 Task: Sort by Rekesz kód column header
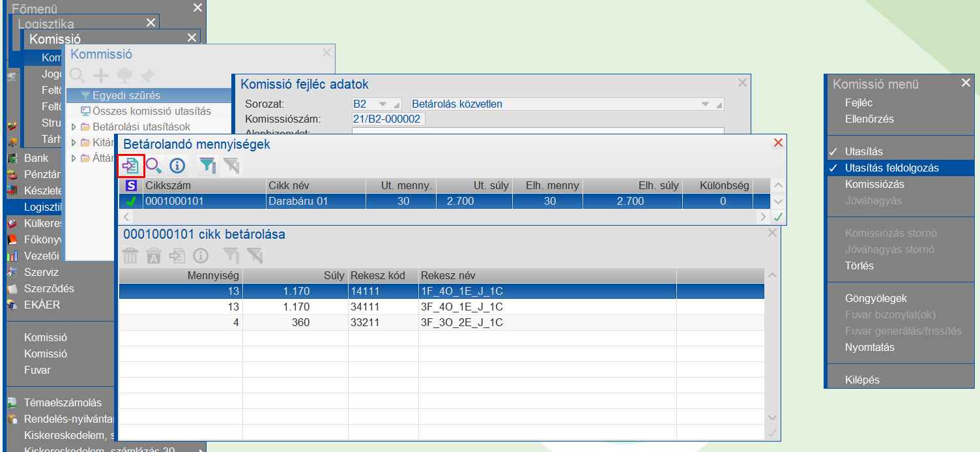pos(383,275)
